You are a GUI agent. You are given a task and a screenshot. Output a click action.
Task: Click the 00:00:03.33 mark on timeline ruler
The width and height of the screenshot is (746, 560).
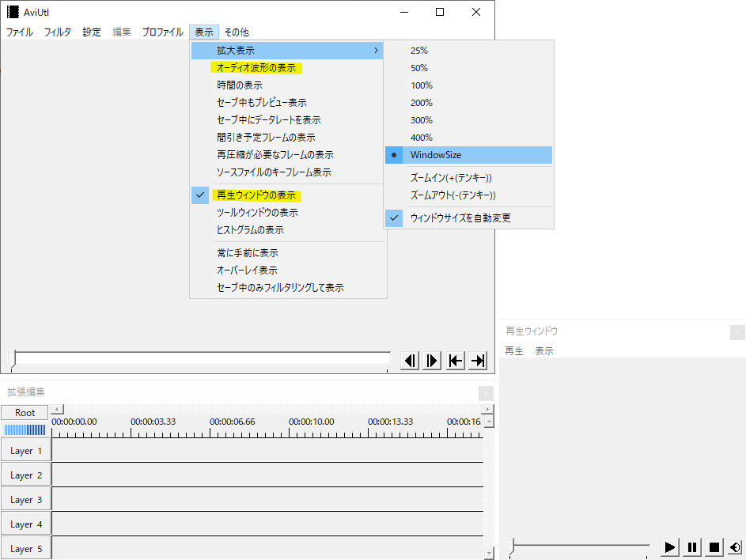pos(153,422)
